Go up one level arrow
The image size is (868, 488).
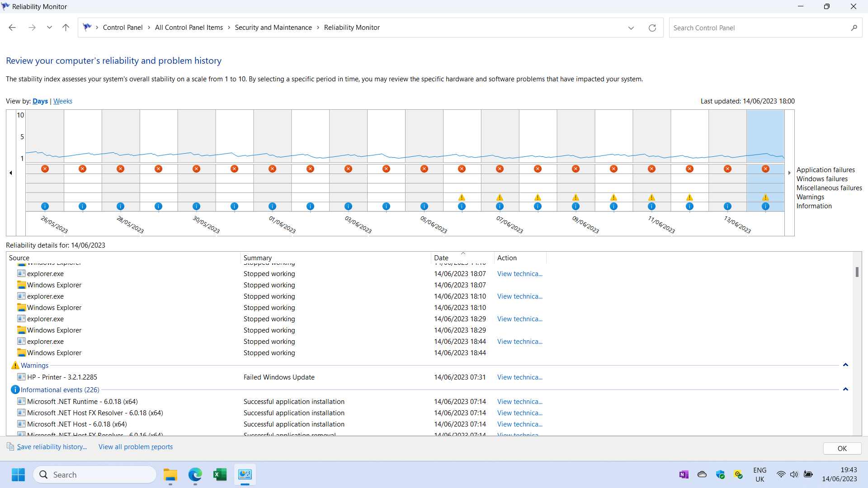click(x=66, y=28)
